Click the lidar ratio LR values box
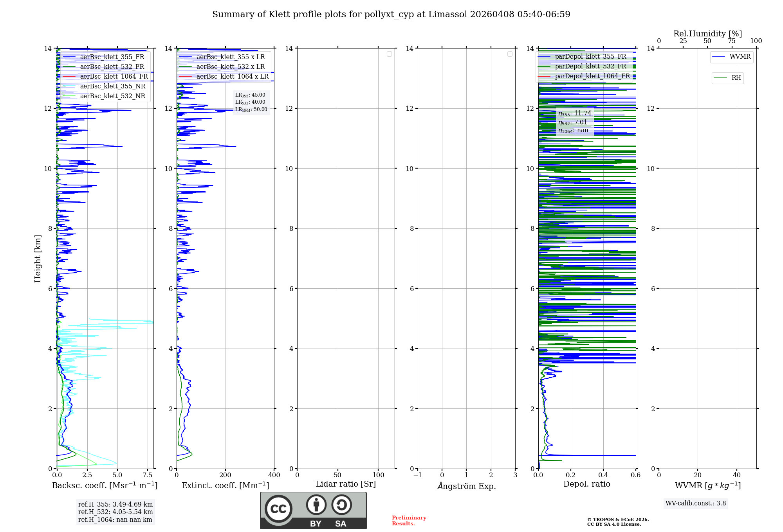The height and width of the screenshot is (532, 783). click(x=251, y=102)
